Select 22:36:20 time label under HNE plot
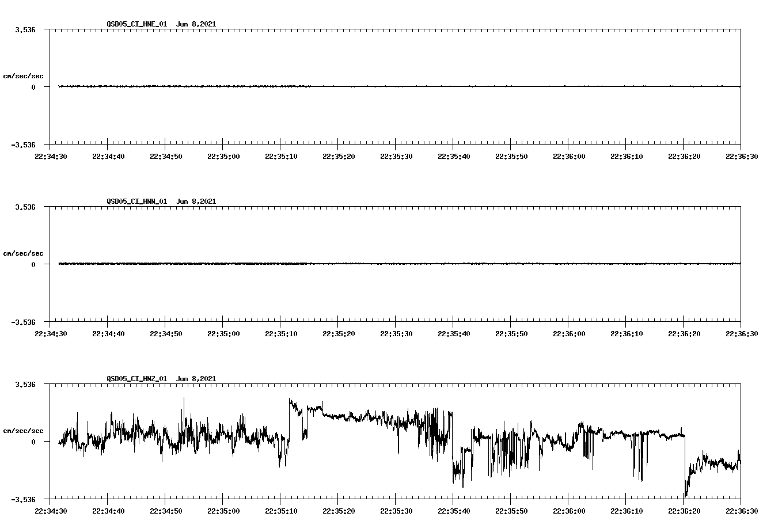 click(684, 157)
